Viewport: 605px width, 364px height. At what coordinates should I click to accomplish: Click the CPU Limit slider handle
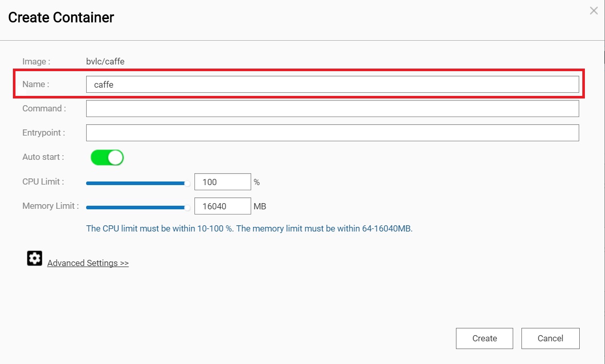[187, 183]
